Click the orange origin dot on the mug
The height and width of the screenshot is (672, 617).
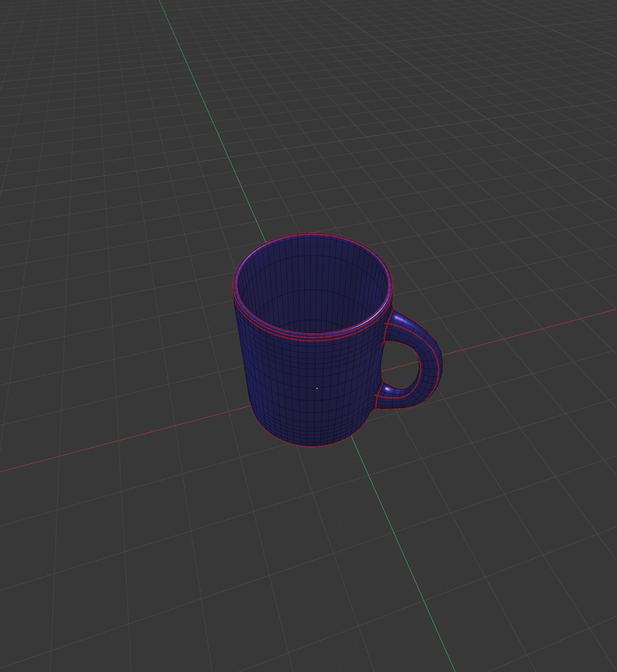tap(317, 388)
